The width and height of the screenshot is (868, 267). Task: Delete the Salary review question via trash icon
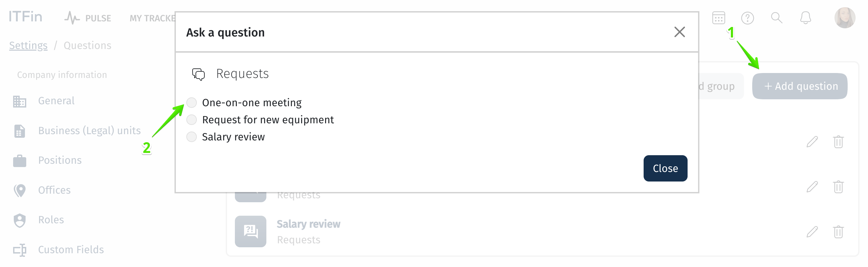click(838, 232)
